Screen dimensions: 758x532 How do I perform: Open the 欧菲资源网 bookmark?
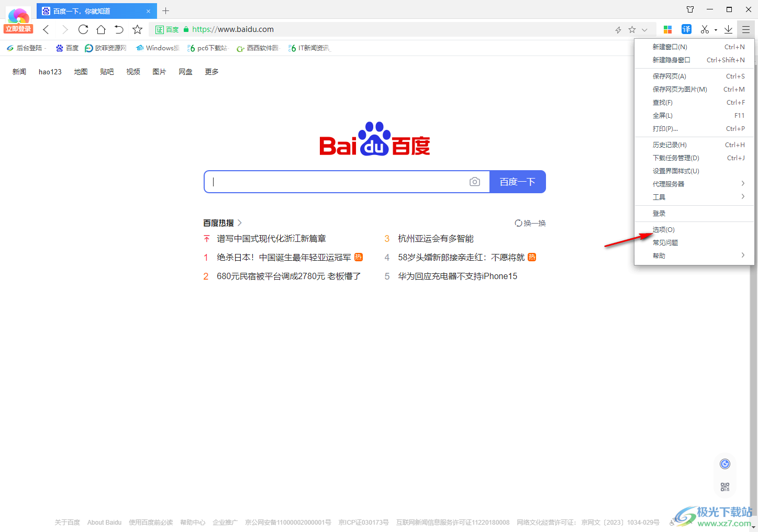(106, 48)
